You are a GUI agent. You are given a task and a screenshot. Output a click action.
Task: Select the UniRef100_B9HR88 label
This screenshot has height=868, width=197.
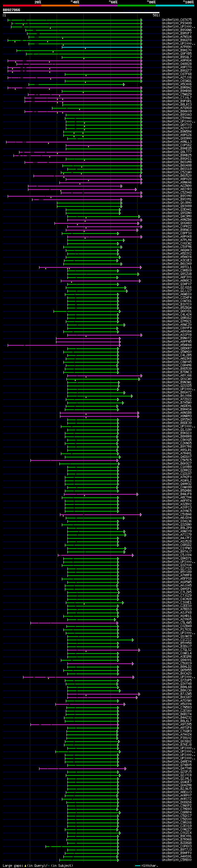pos(177,91)
